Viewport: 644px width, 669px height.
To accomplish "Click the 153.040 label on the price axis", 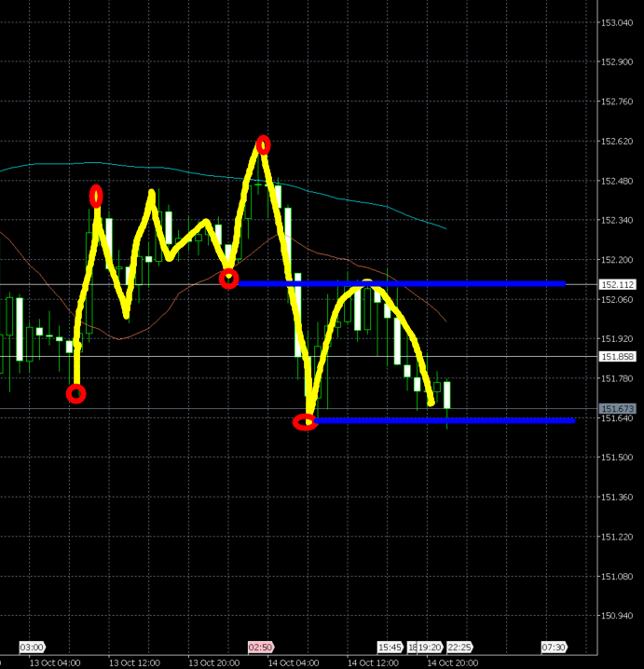I will click(x=616, y=22).
